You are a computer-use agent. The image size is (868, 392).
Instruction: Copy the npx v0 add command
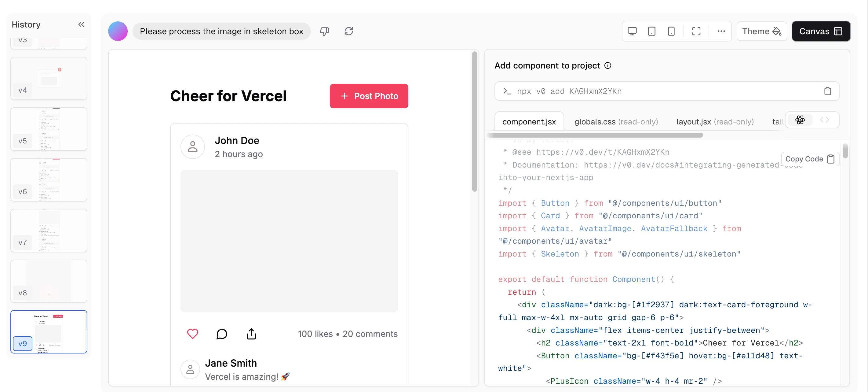(828, 91)
